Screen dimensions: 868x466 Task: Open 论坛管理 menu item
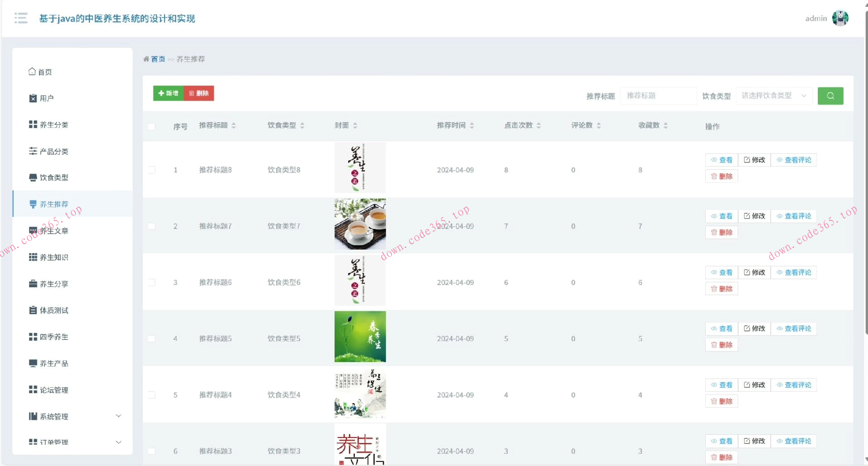point(72,390)
